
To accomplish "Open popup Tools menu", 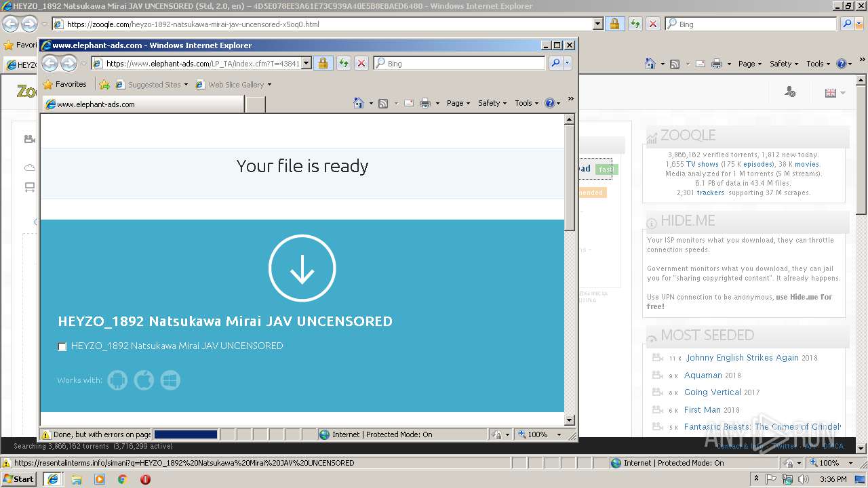I will click(x=526, y=103).
